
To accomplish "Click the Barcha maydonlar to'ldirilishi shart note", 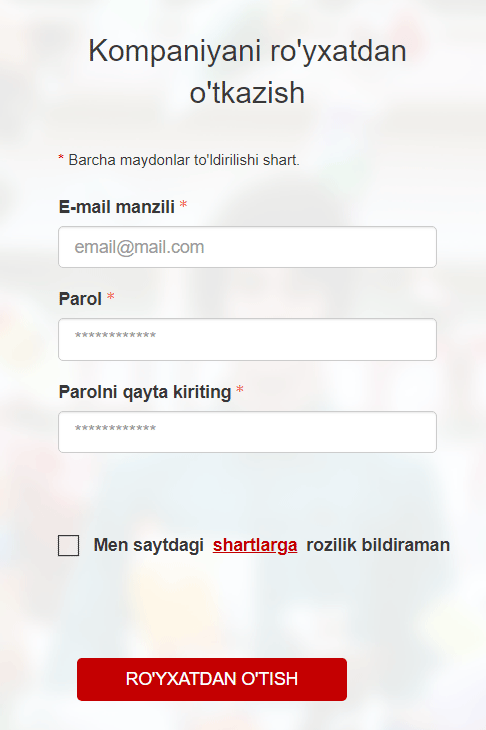I will 184,160.
